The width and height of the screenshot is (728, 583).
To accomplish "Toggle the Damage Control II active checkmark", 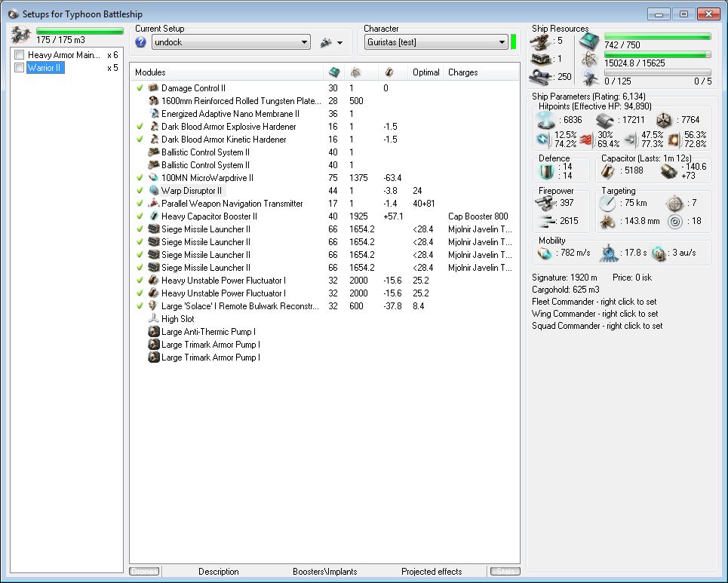I will click(140, 88).
